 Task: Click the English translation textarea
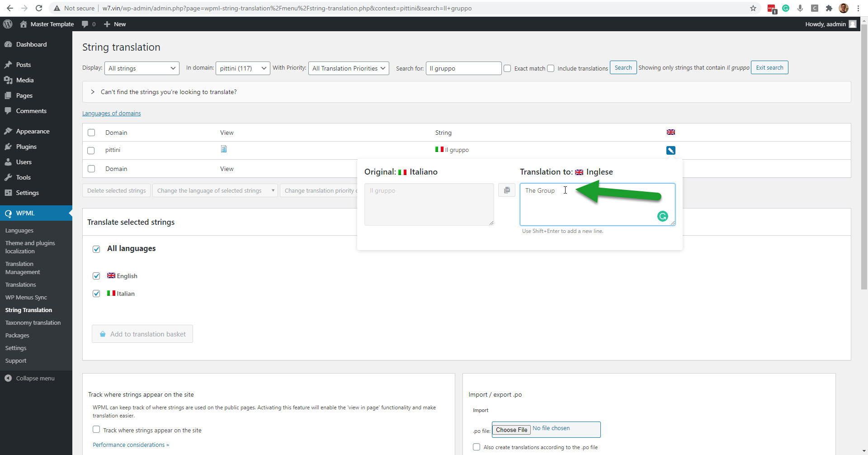tap(597, 204)
